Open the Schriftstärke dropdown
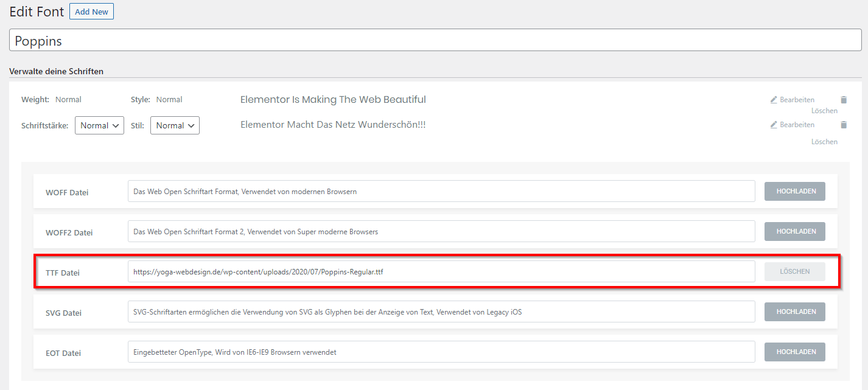This screenshot has width=868, height=390. point(99,125)
